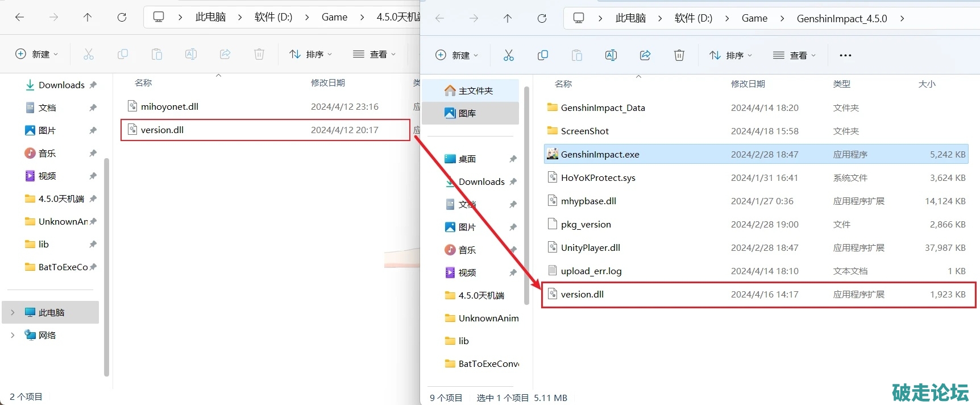This screenshot has height=405, width=980.
Task: Select 图库 in the right navigation pane
Action: point(467,113)
